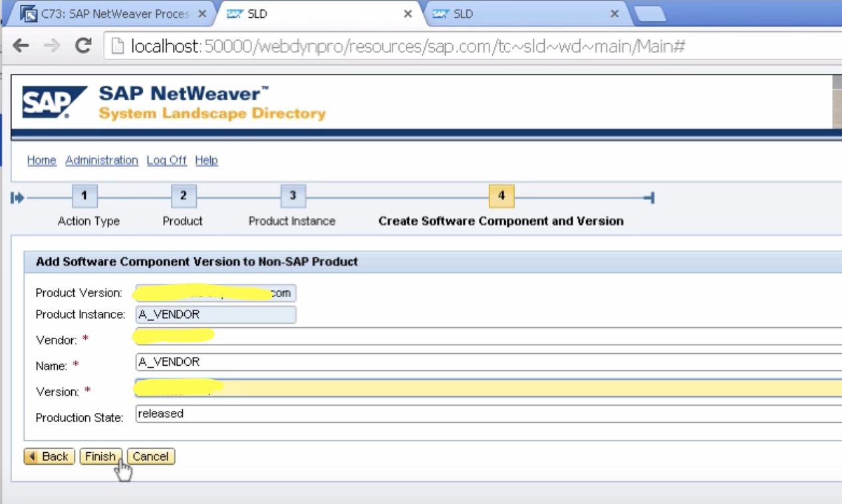Click the Product Instance field A_VENDOR

(215, 315)
